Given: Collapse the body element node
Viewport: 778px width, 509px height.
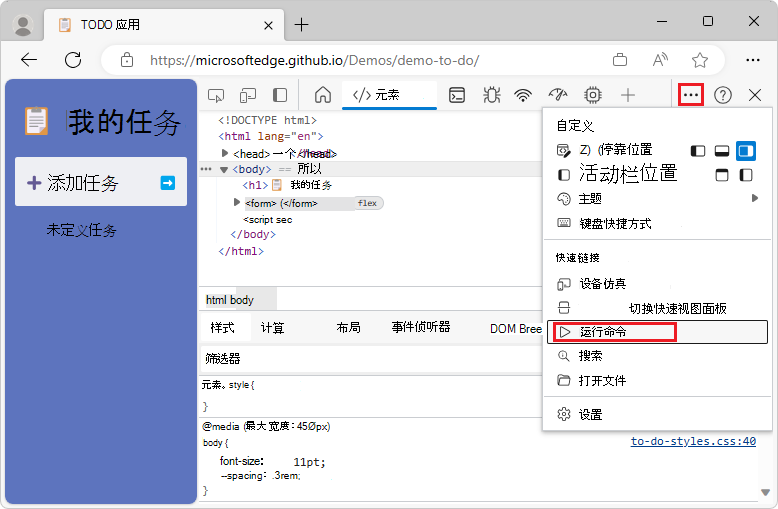Looking at the screenshot, I should pyautogui.click(x=224, y=170).
